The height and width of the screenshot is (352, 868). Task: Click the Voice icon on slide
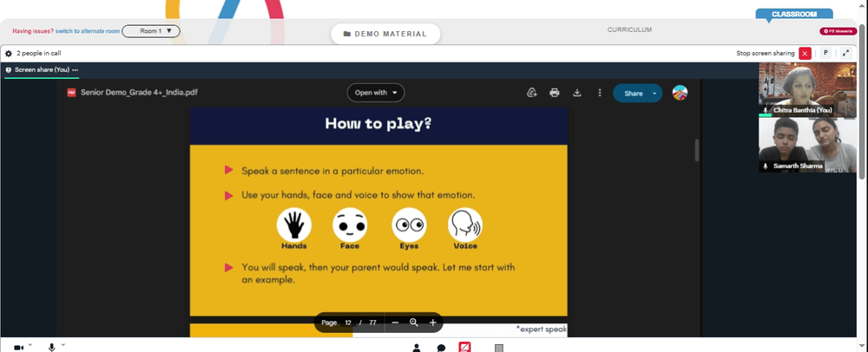coord(465,225)
